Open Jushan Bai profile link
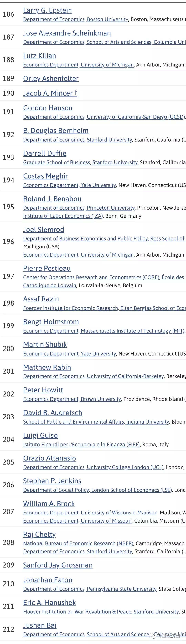The width and height of the screenshot is (186, 644). coord(40,625)
